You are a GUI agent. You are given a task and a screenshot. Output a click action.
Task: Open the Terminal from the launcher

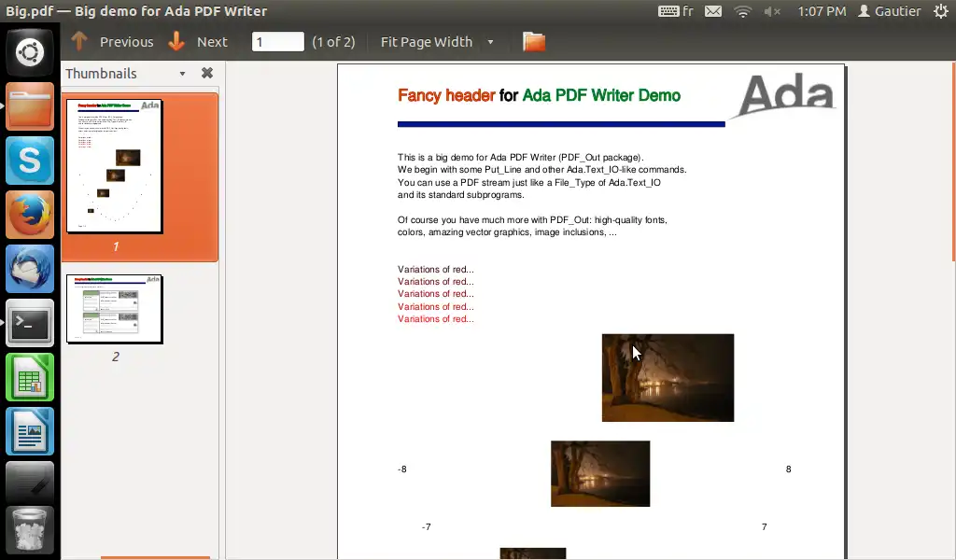(30, 323)
